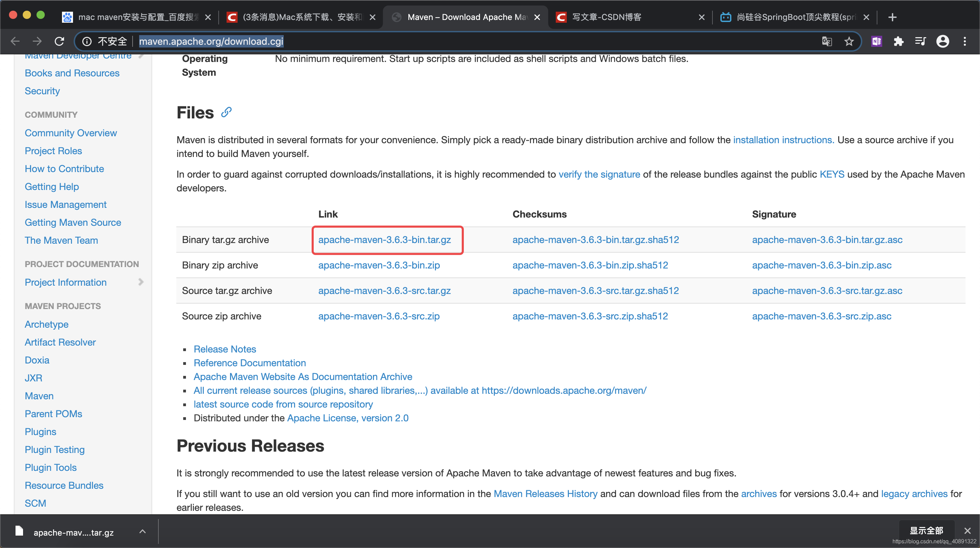Screen dimensions: 980x548
Task: Click the browser back arrow
Action: click(15, 41)
